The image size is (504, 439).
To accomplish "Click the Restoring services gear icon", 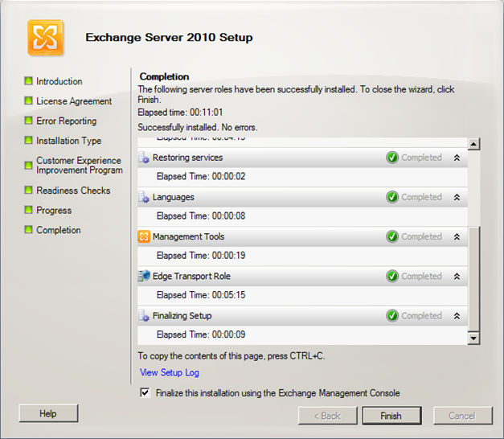I will coord(144,158).
